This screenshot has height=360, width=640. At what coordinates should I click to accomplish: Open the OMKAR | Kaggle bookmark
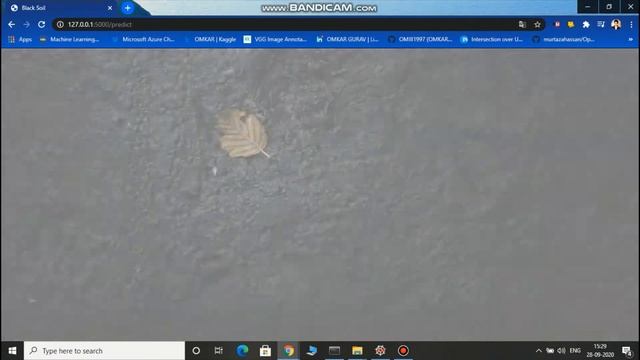tap(211, 39)
